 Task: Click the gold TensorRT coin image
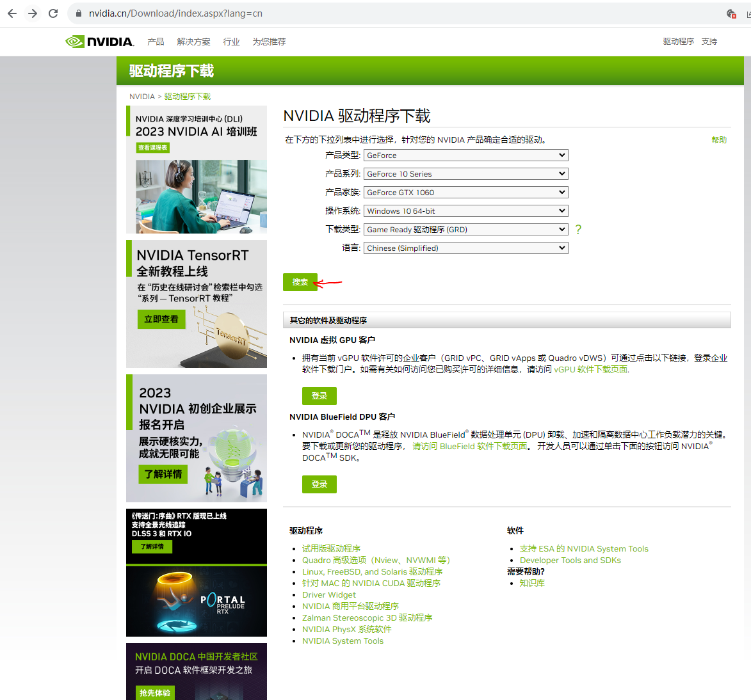(x=231, y=335)
